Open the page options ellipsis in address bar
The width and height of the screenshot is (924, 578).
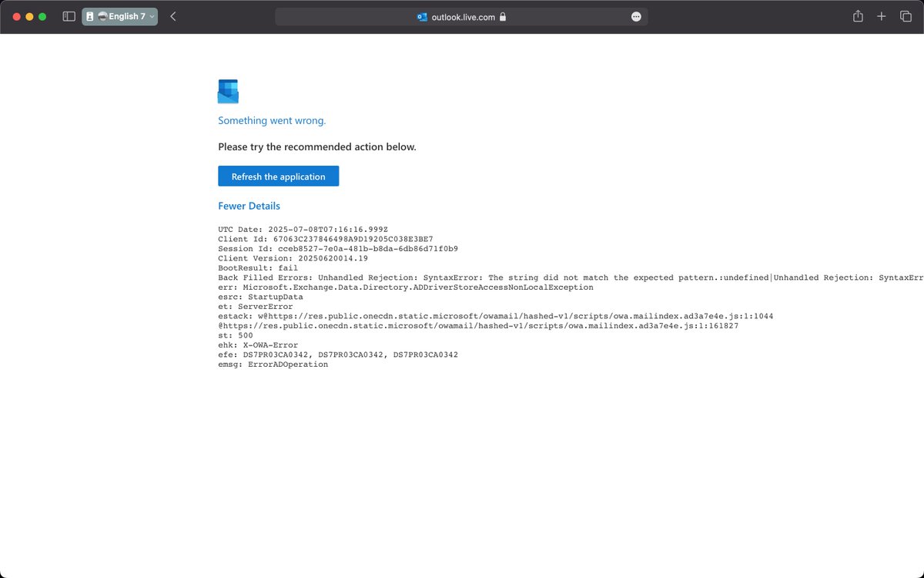tap(636, 16)
